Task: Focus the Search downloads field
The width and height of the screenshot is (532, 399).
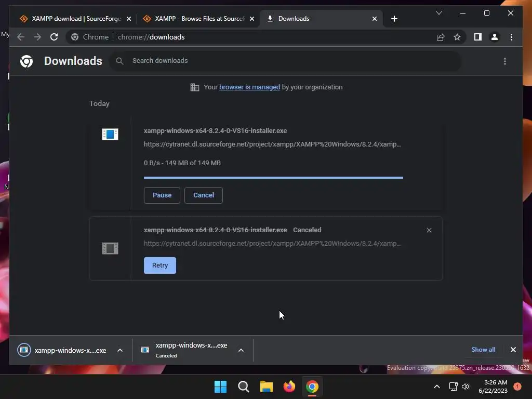Action: pyautogui.click(x=285, y=61)
